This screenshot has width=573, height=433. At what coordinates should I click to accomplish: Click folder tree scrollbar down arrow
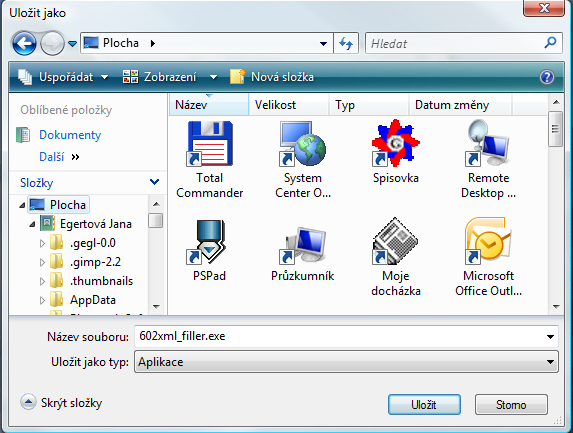click(x=156, y=307)
